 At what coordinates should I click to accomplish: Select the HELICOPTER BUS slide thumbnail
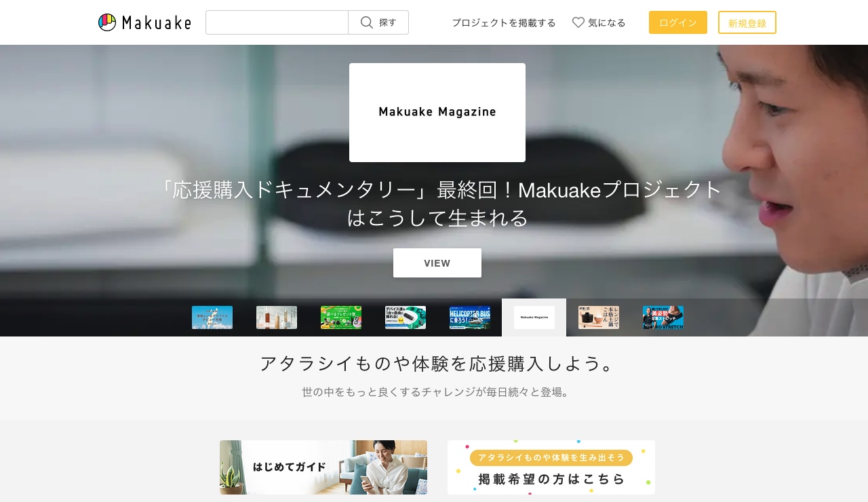[470, 317]
